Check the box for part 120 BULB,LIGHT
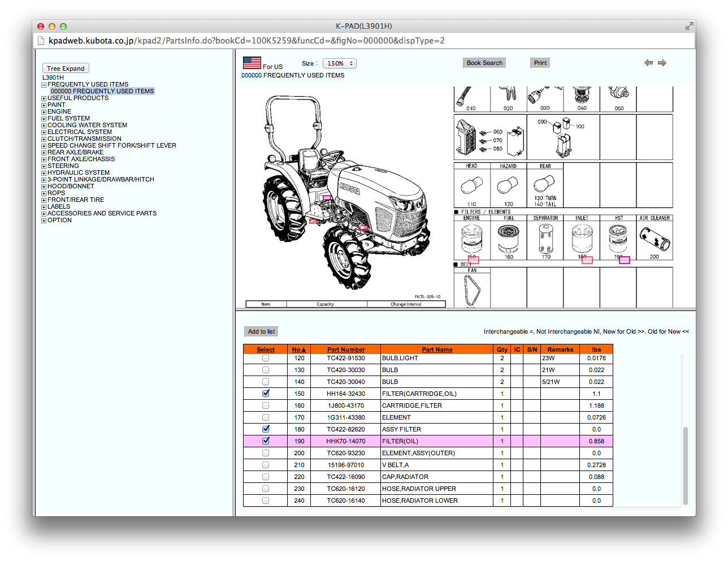The image size is (728, 561). pyautogui.click(x=266, y=358)
